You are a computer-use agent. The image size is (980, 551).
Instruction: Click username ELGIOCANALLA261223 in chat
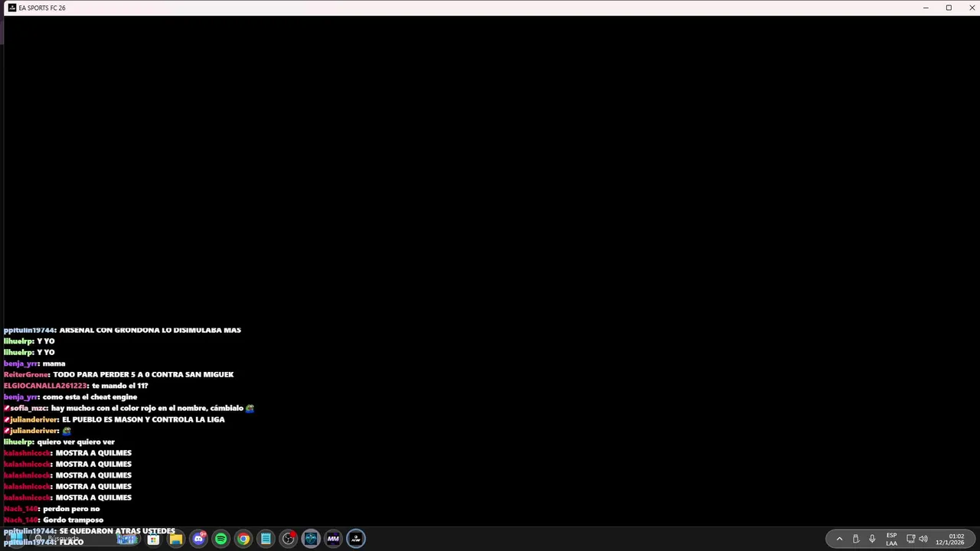(45, 386)
